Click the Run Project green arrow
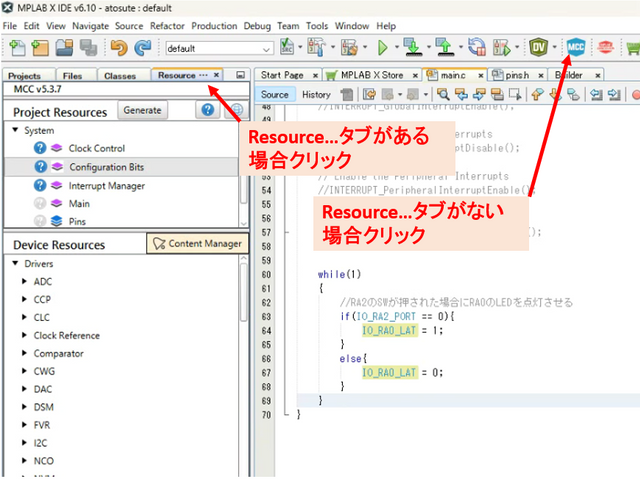 (383, 47)
